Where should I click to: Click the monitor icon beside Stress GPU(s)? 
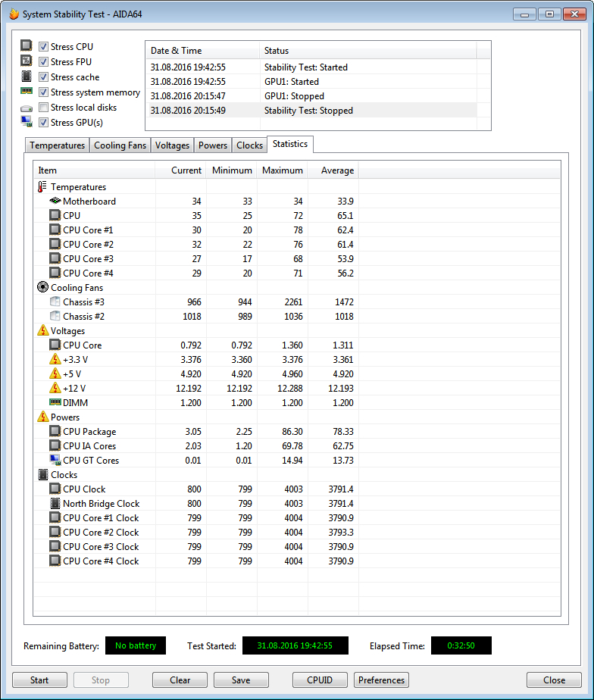27,121
